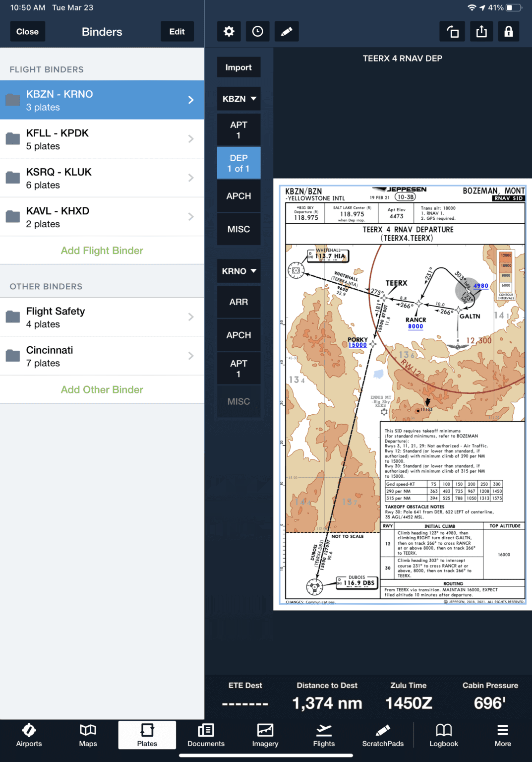Select the ARR tab for KRNO
The height and width of the screenshot is (762, 532).
pos(238,302)
